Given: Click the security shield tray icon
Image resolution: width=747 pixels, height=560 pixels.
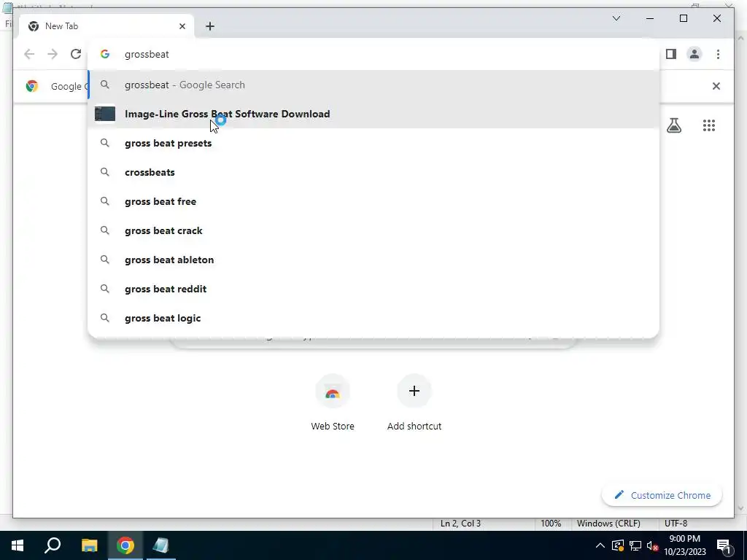Looking at the screenshot, I should (618, 545).
